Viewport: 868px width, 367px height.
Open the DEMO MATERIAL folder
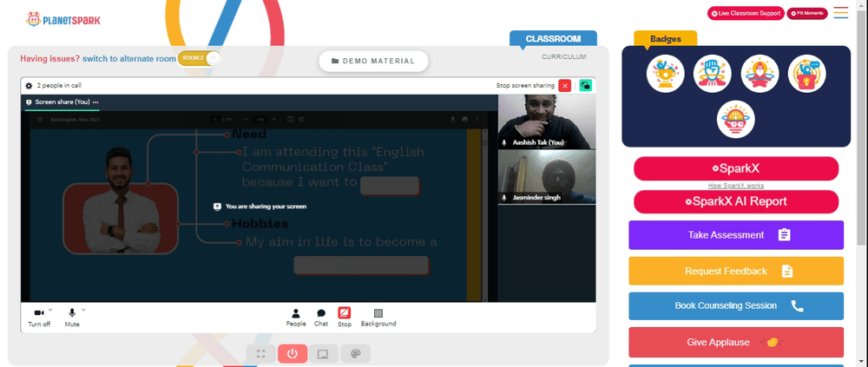(x=373, y=61)
